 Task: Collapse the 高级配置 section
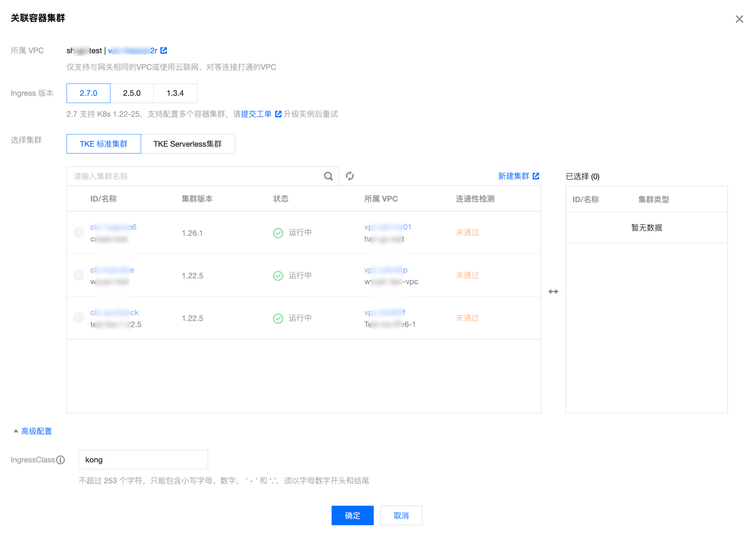click(x=32, y=431)
